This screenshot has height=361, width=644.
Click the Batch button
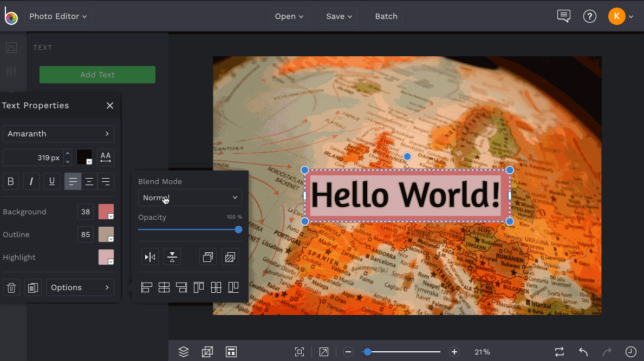pyautogui.click(x=386, y=16)
